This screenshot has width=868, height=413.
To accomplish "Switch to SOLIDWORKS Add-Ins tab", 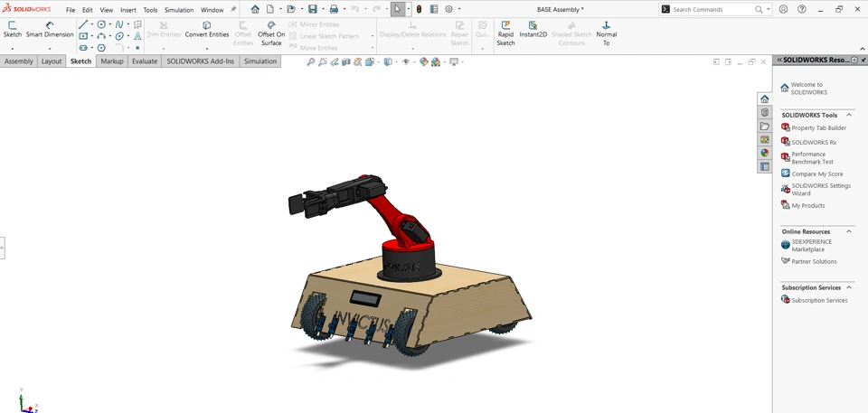I will coord(201,61).
